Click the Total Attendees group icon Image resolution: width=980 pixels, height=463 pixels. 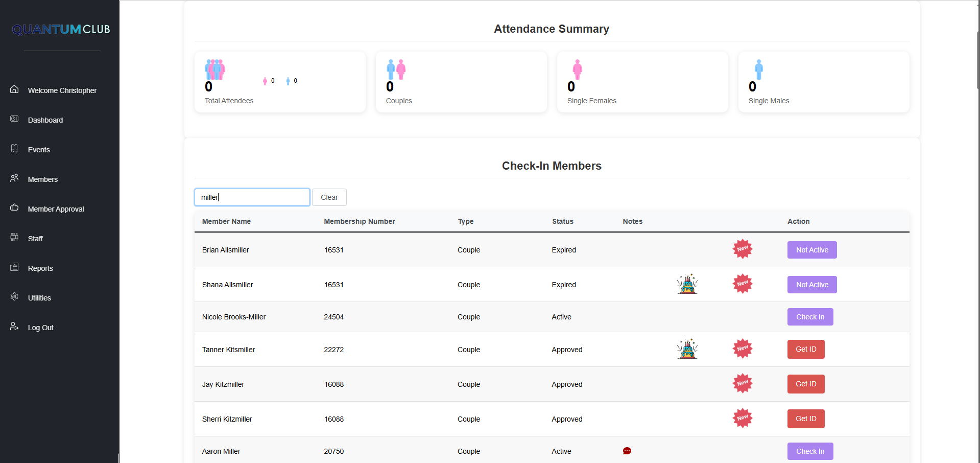(215, 70)
